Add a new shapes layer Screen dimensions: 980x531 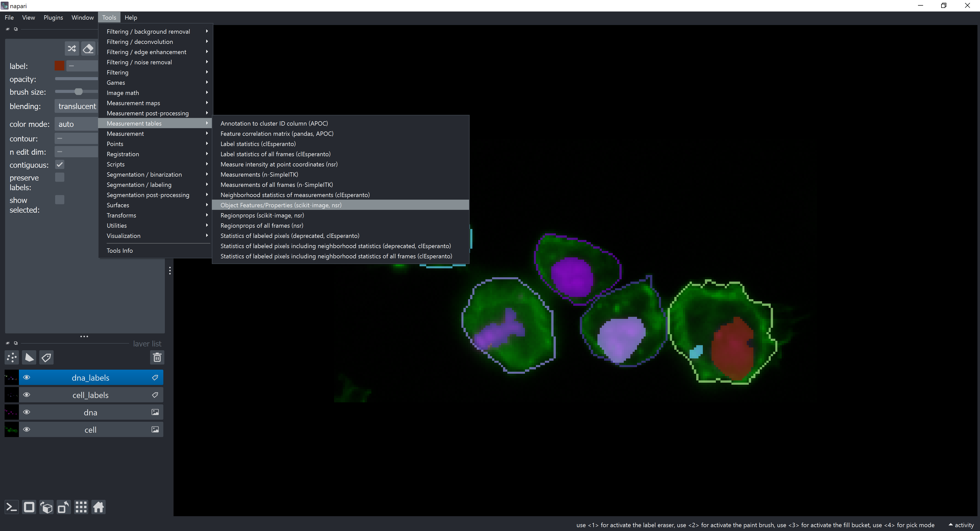click(29, 357)
